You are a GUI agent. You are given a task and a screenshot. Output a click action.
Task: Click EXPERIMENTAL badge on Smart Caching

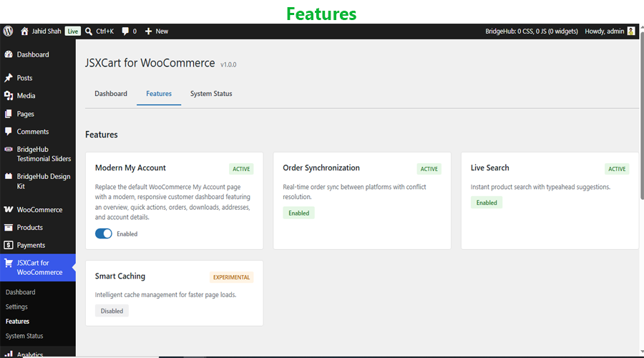click(231, 277)
